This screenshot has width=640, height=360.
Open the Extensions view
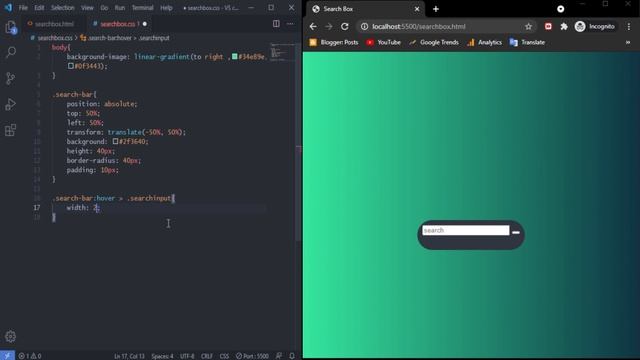11,130
